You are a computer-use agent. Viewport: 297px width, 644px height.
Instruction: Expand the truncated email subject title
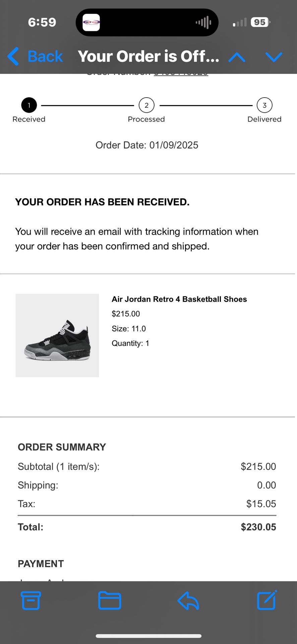pyautogui.click(x=148, y=56)
